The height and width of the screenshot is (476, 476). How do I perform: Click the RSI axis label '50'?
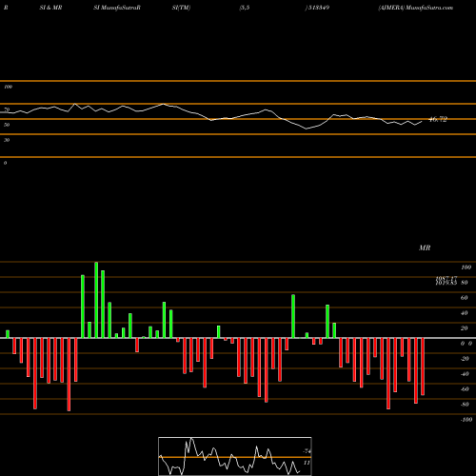7,125
